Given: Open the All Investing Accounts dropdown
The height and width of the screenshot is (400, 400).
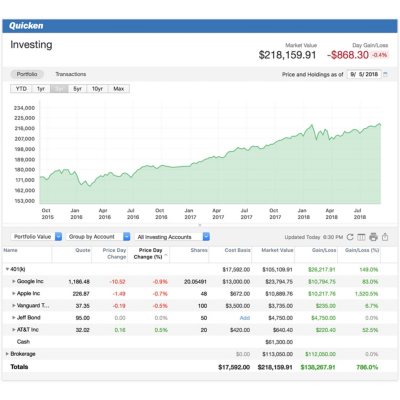Looking at the screenshot, I should 172,237.
